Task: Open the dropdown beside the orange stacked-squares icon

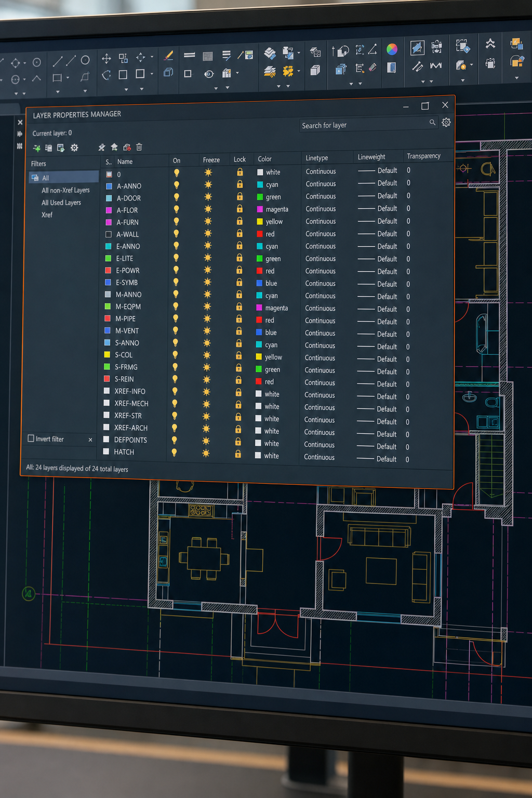Action: click(516, 78)
